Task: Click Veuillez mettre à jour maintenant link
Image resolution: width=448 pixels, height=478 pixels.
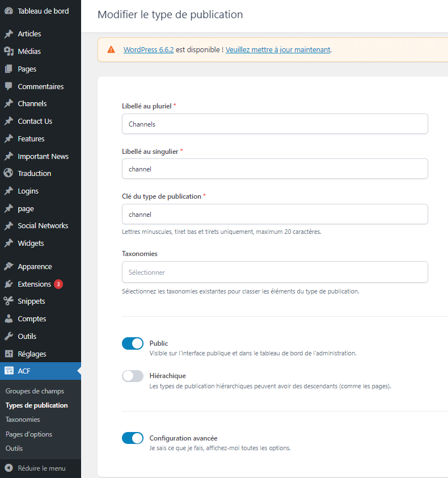Action: coord(278,49)
